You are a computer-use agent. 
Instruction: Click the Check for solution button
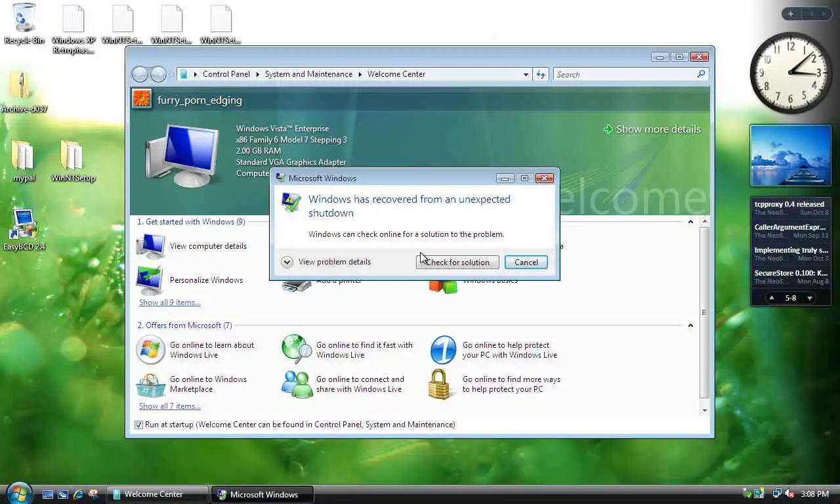(x=457, y=262)
